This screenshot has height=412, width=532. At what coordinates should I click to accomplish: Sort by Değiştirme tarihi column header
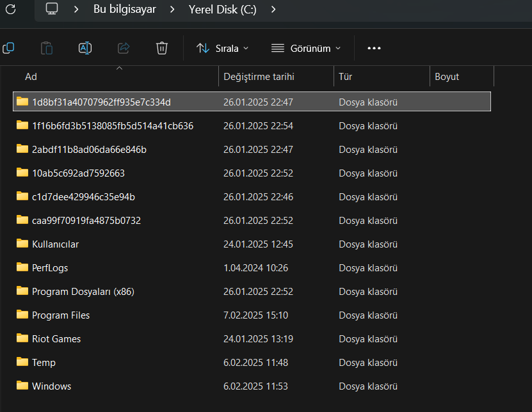(259, 77)
